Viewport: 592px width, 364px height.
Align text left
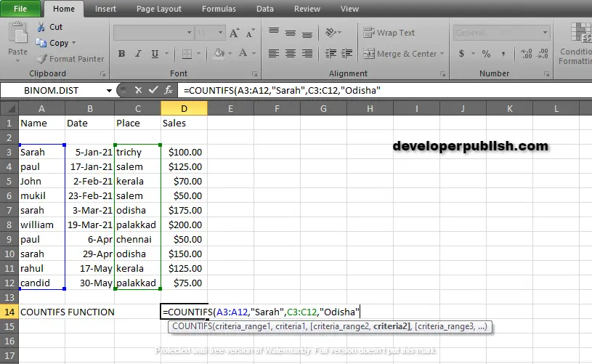[274, 54]
